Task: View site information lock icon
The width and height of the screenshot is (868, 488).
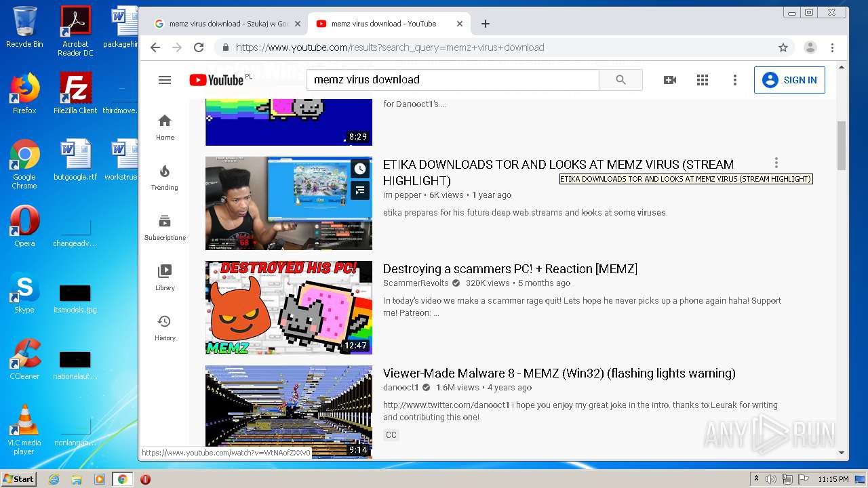Action: (x=226, y=47)
